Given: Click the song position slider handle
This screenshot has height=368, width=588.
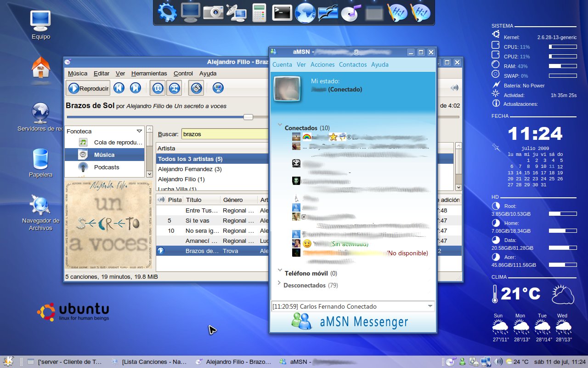Looking at the screenshot, I should tap(248, 117).
